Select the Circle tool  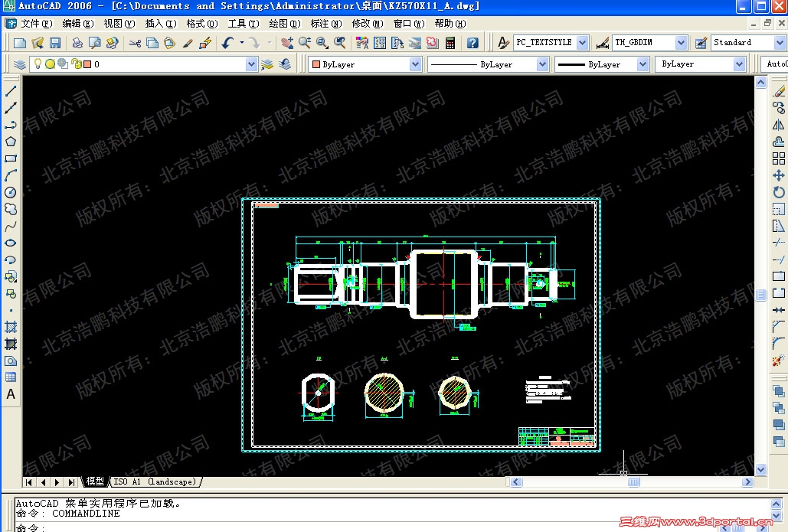click(11, 192)
